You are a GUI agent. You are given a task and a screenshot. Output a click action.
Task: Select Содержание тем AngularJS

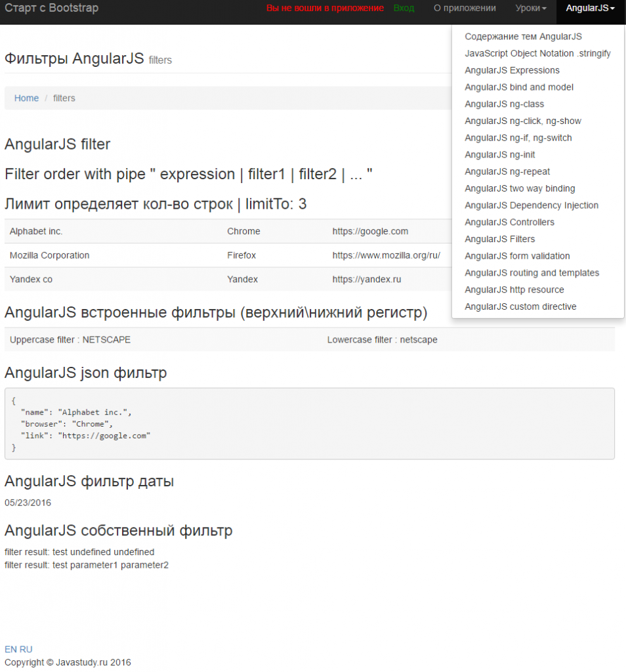523,36
